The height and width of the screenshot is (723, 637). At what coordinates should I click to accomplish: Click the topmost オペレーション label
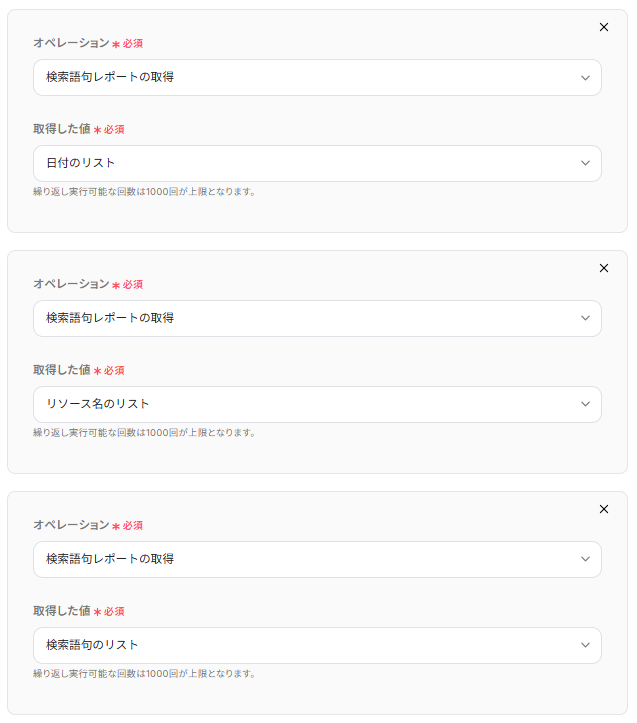(71, 43)
